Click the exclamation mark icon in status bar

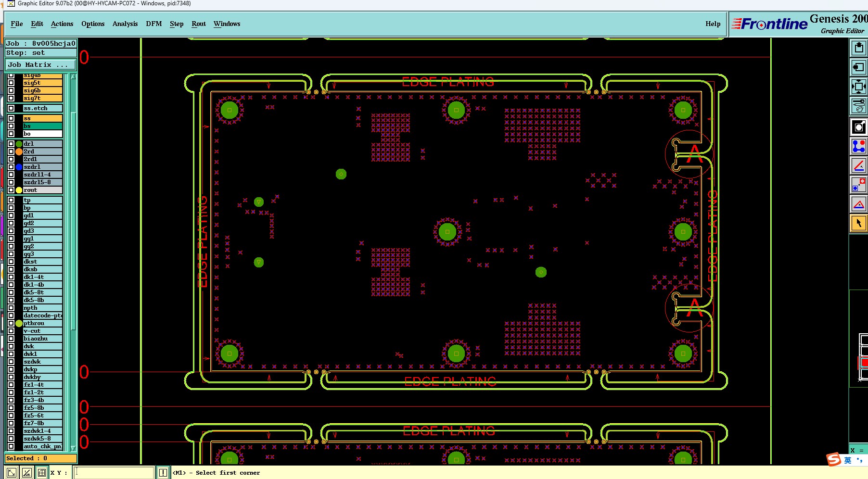pos(163,473)
